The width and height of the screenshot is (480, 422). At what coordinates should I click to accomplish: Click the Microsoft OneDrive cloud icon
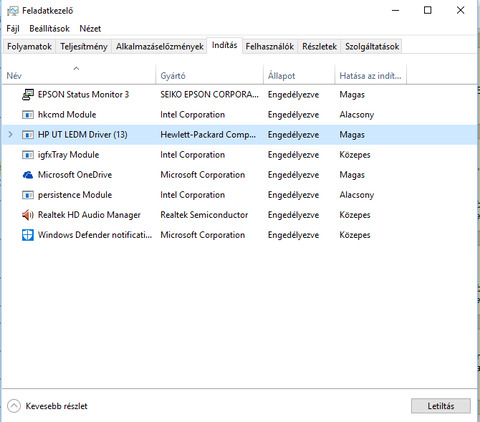(x=28, y=175)
